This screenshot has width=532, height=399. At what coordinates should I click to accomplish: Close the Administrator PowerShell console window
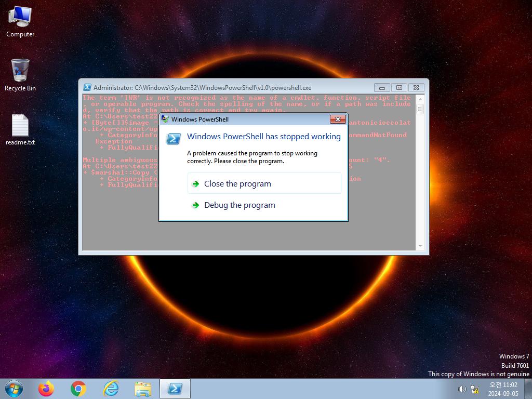(x=416, y=87)
